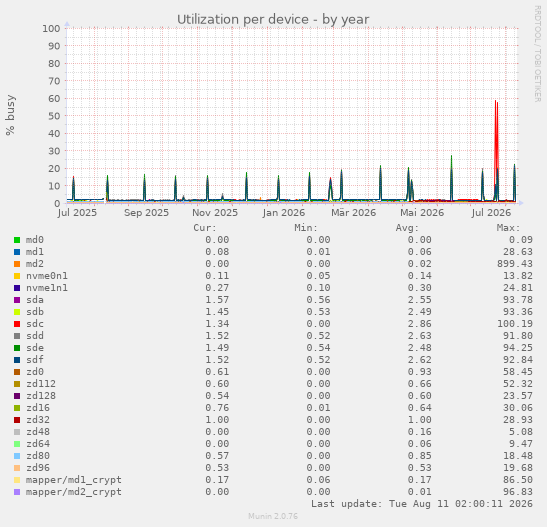Click the zd0 max value 58.45

click(518, 372)
